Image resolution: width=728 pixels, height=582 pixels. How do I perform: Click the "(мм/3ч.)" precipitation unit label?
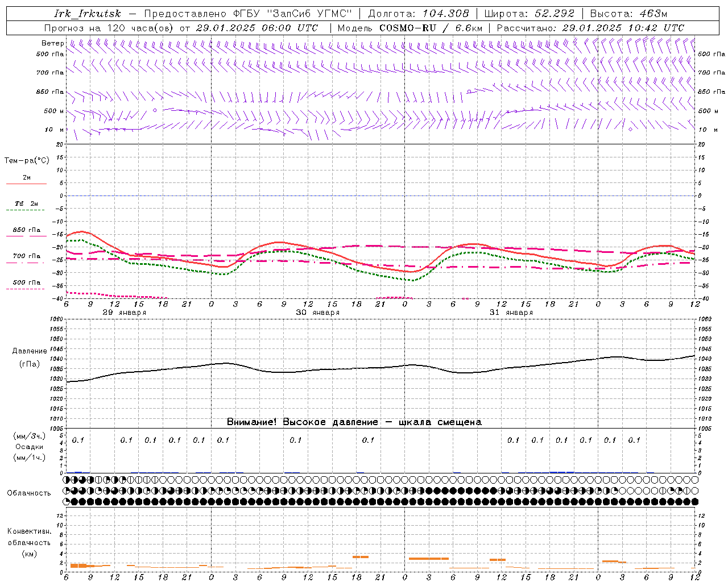tap(30, 436)
